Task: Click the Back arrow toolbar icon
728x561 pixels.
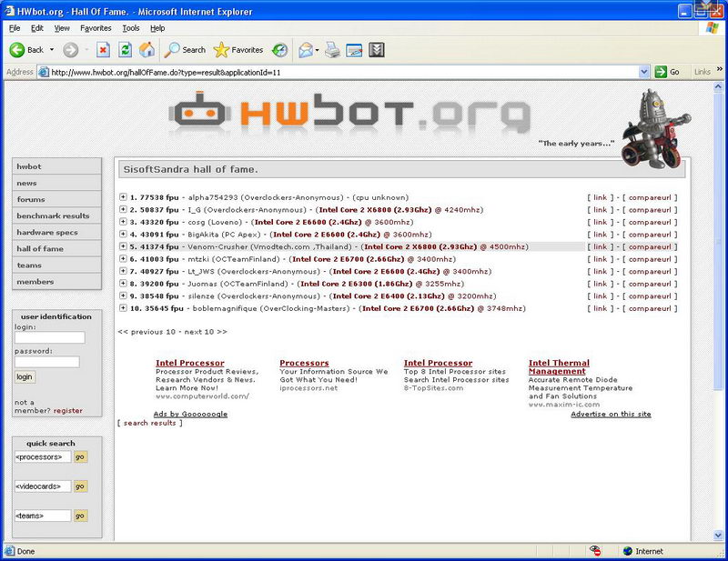Action: coord(17,50)
